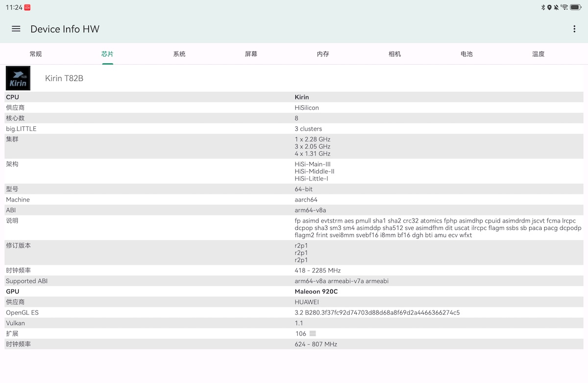
Task: Tap the red recording indicator in status bar
Action: coord(27,7)
